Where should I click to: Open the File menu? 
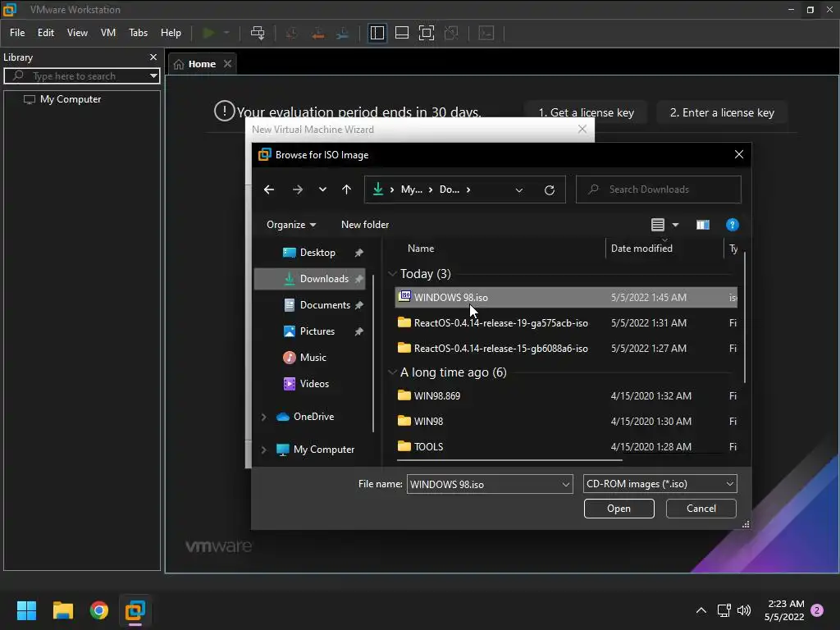click(17, 33)
